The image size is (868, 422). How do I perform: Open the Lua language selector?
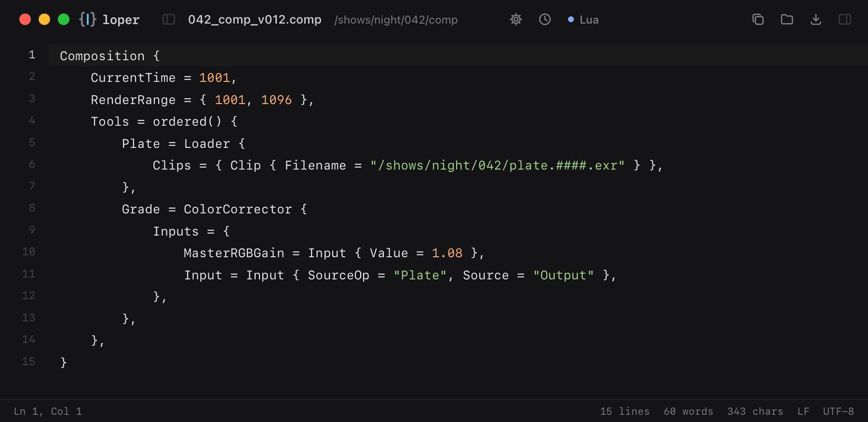click(x=583, y=20)
